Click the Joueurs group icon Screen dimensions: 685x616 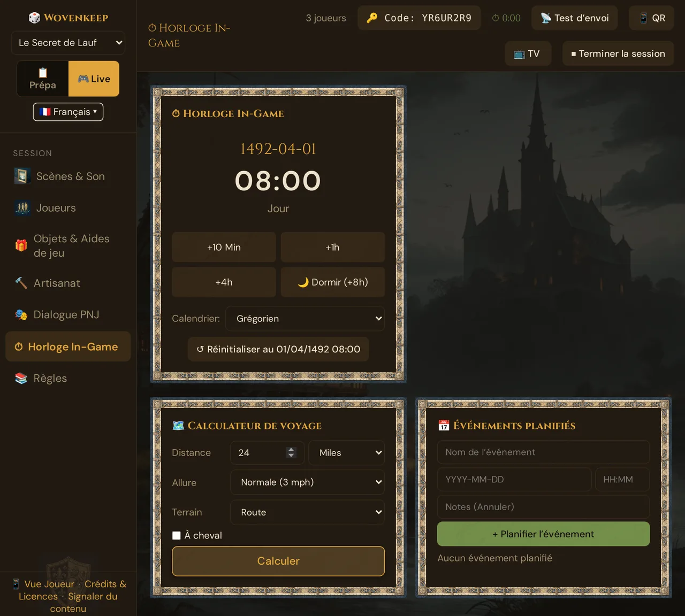[x=22, y=207]
